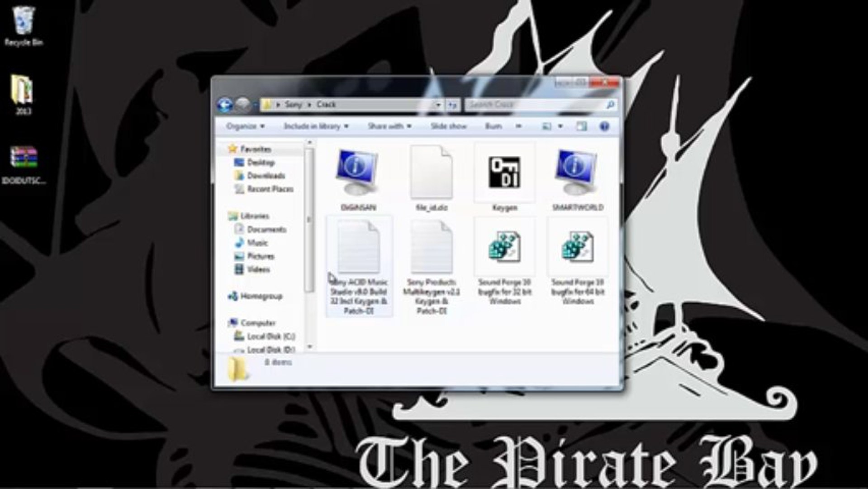Click navigation pane scrollbar down arrow
This screenshot has width=868, height=489.
point(310,347)
